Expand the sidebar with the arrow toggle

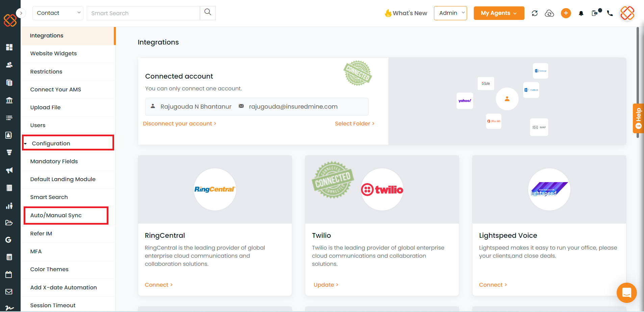[x=21, y=13]
